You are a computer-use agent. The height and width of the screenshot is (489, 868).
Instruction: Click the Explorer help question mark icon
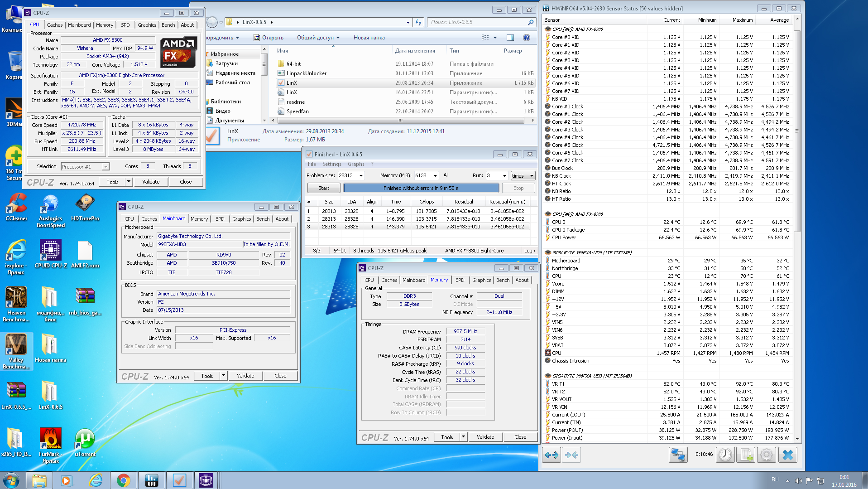[x=526, y=38]
